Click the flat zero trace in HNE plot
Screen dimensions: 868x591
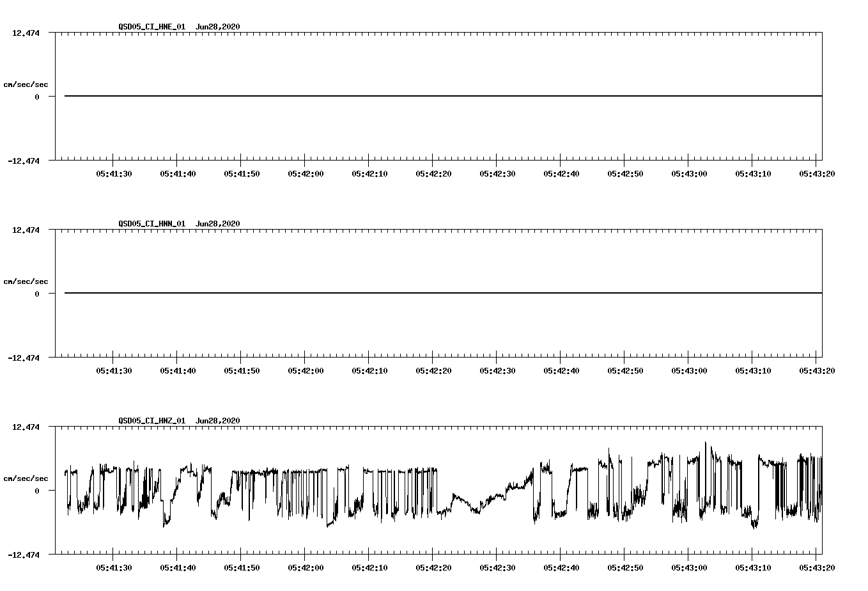[x=443, y=96]
